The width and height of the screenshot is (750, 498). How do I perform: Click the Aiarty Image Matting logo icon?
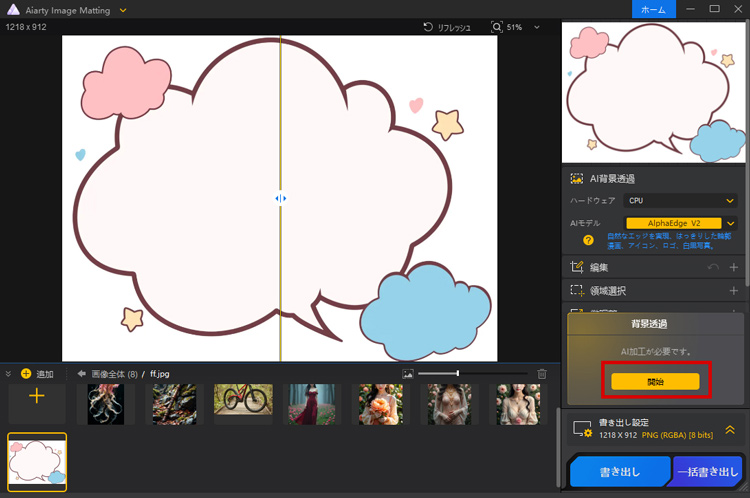[13, 10]
